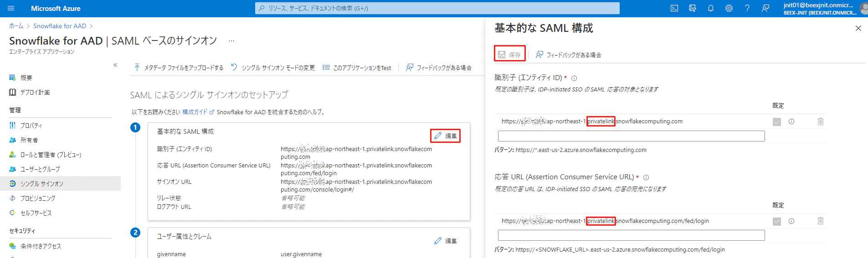The image size is (868, 258).
Task: Click the リレー状態 label
Action: click(x=169, y=198)
